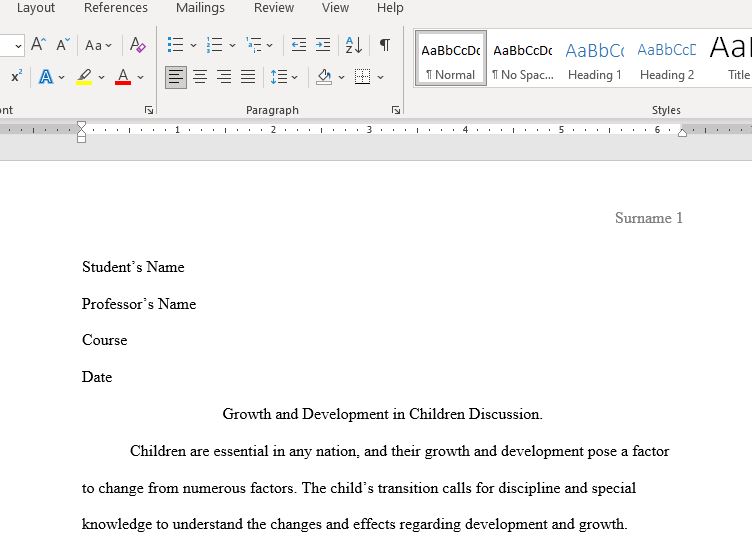Click the right indent marker on ruler

[682, 133]
